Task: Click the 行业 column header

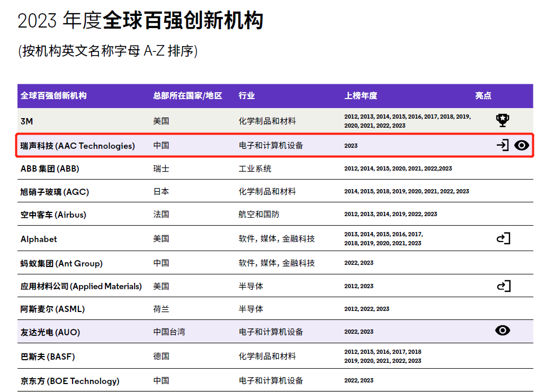Action: [247, 95]
